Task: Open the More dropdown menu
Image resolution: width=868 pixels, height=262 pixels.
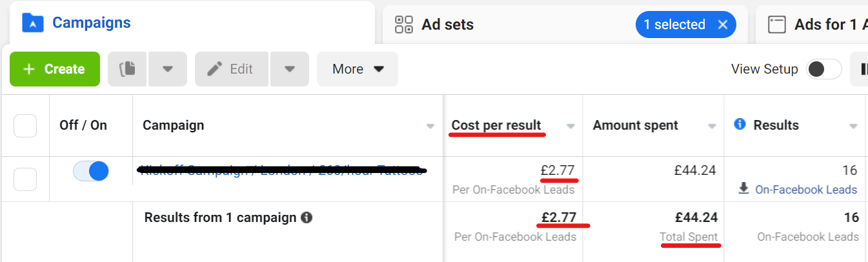Action: tap(358, 69)
